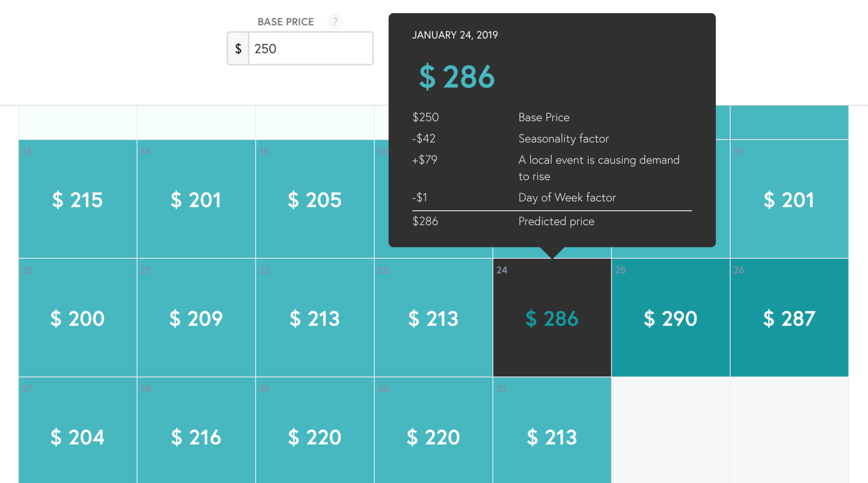Screen dimensions: 868x483
Task: Select January 15 priced at $205
Action: [314, 199]
